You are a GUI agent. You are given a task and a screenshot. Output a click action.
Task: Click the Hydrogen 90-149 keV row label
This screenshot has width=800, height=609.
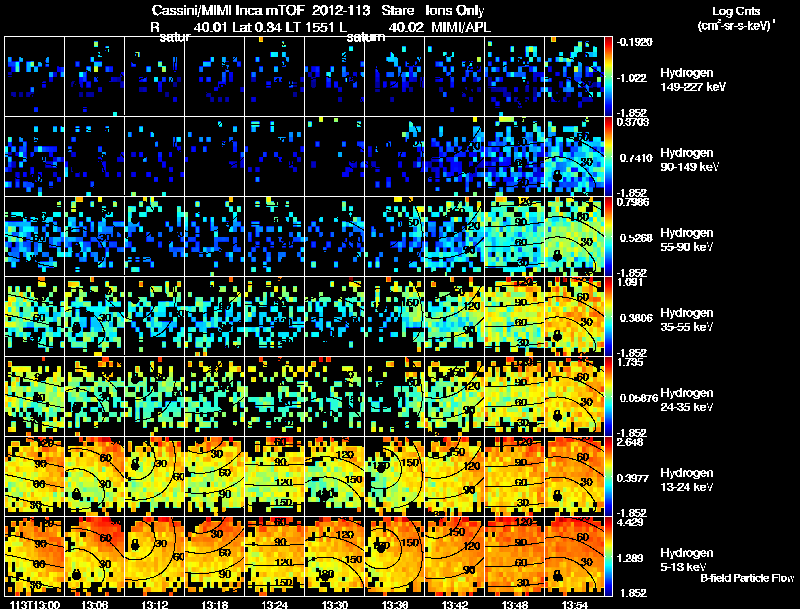(689, 160)
